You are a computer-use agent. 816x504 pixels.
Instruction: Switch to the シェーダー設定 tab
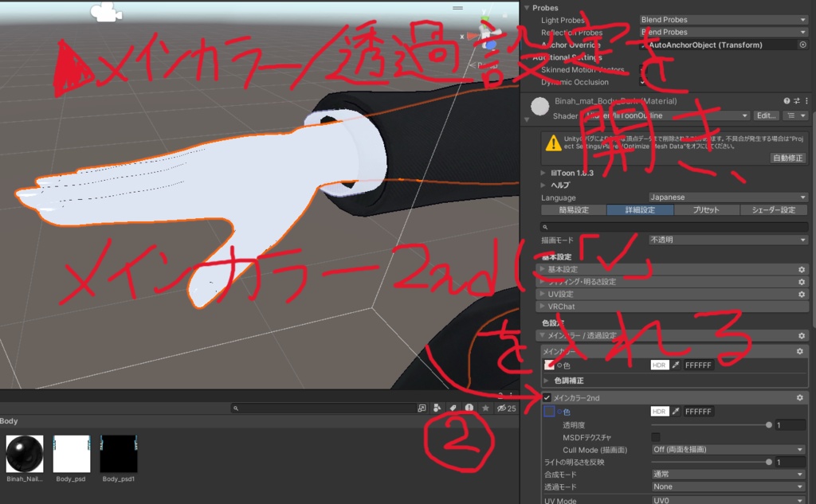[775, 209]
